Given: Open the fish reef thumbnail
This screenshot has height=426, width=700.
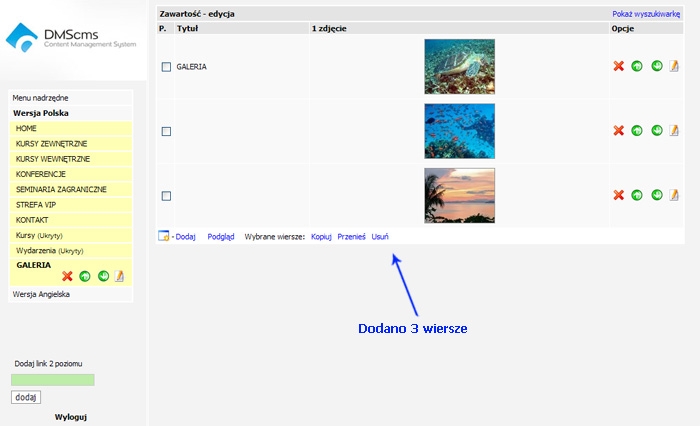Looking at the screenshot, I should 459,131.
